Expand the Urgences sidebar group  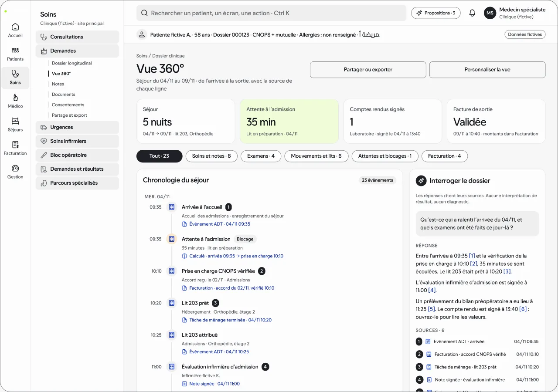(x=77, y=127)
